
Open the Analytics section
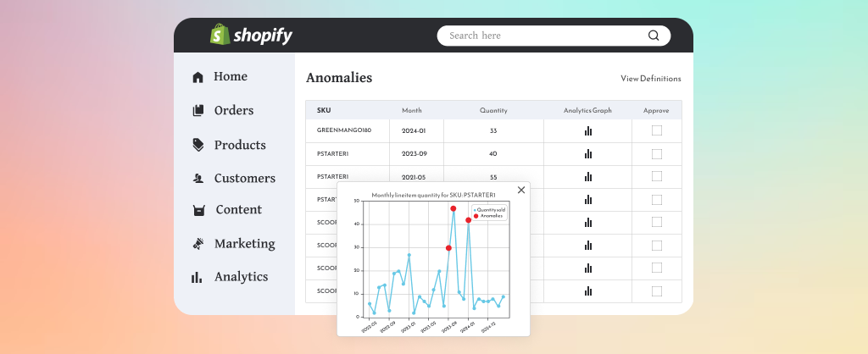[x=241, y=277]
